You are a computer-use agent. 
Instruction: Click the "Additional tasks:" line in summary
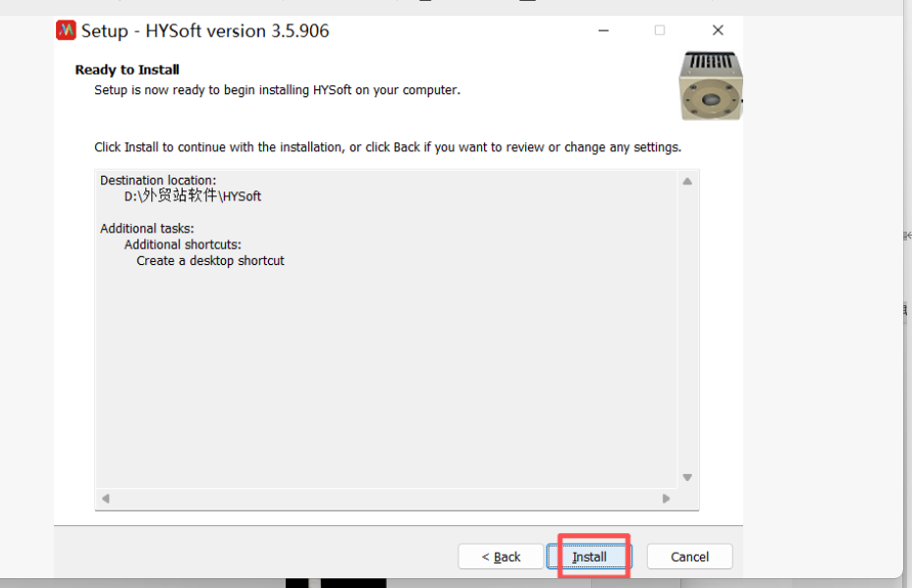point(147,229)
